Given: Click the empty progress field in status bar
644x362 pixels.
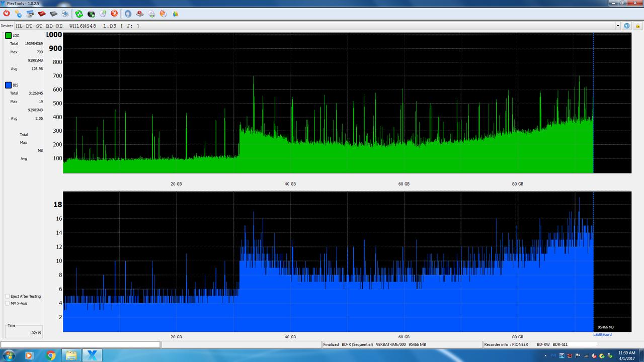Looking at the screenshot, I should tap(80, 344).
